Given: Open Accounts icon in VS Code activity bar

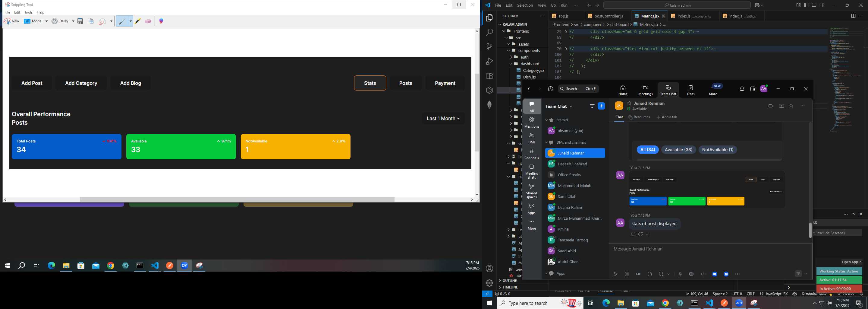Looking at the screenshot, I should click(x=489, y=269).
